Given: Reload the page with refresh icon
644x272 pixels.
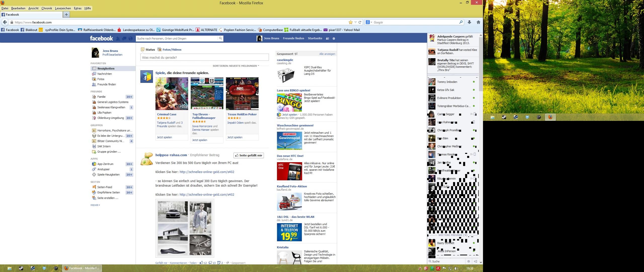Looking at the screenshot, I should tap(360, 22).
